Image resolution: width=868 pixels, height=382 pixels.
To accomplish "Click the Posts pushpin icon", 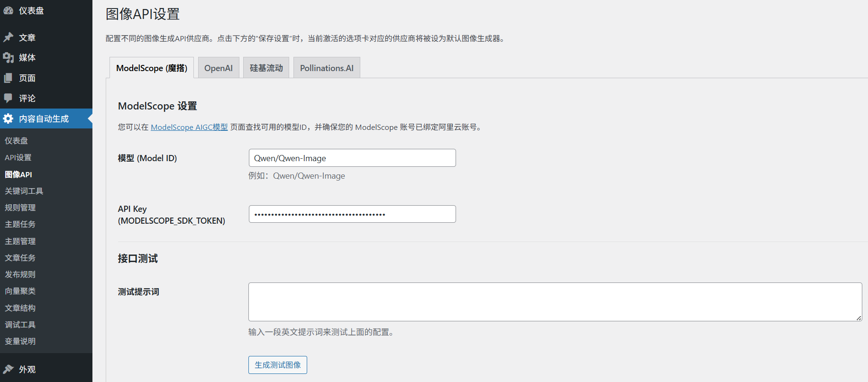I will click(9, 37).
